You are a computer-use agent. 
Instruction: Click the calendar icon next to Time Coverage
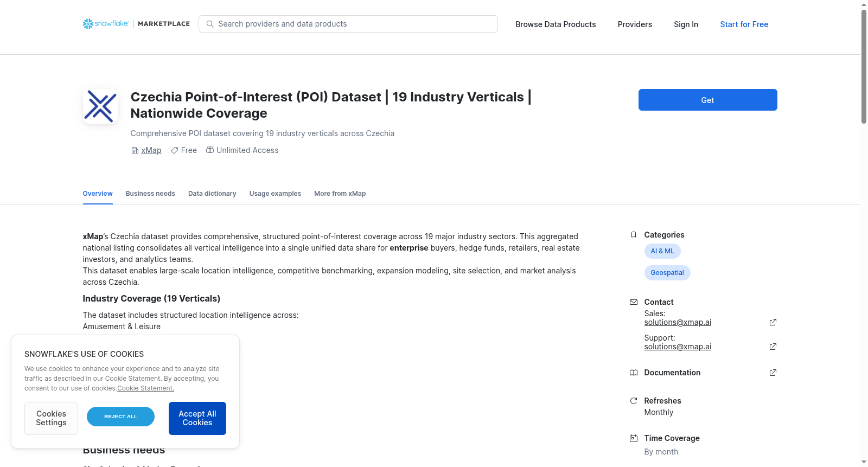(x=634, y=438)
